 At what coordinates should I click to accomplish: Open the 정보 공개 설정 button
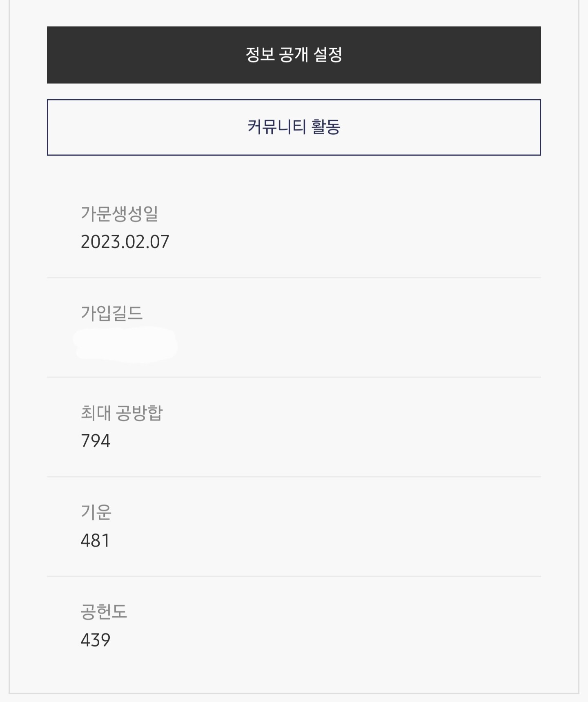click(x=294, y=55)
